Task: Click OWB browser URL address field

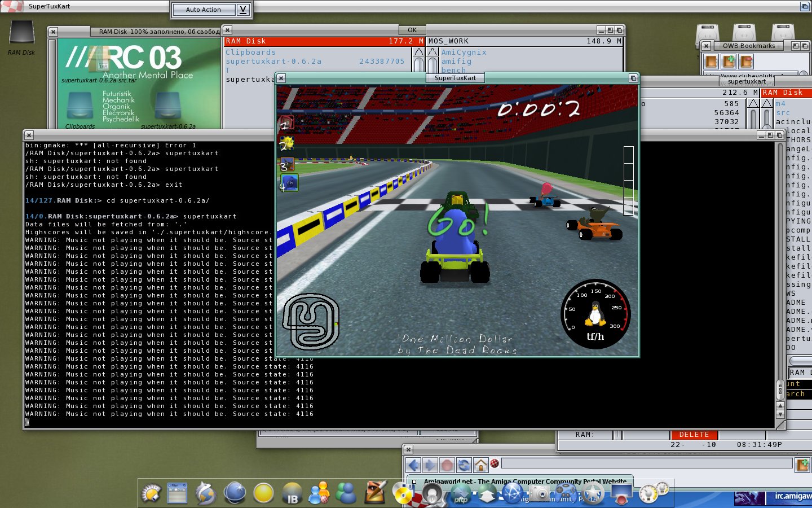Action: (647, 463)
